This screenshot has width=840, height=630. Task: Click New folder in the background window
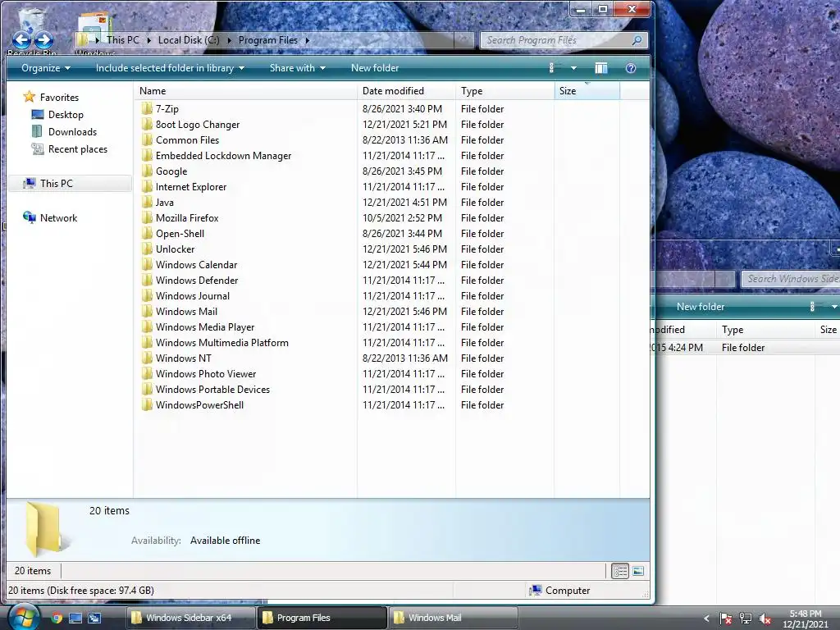pyautogui.click(x=701, y=307)
